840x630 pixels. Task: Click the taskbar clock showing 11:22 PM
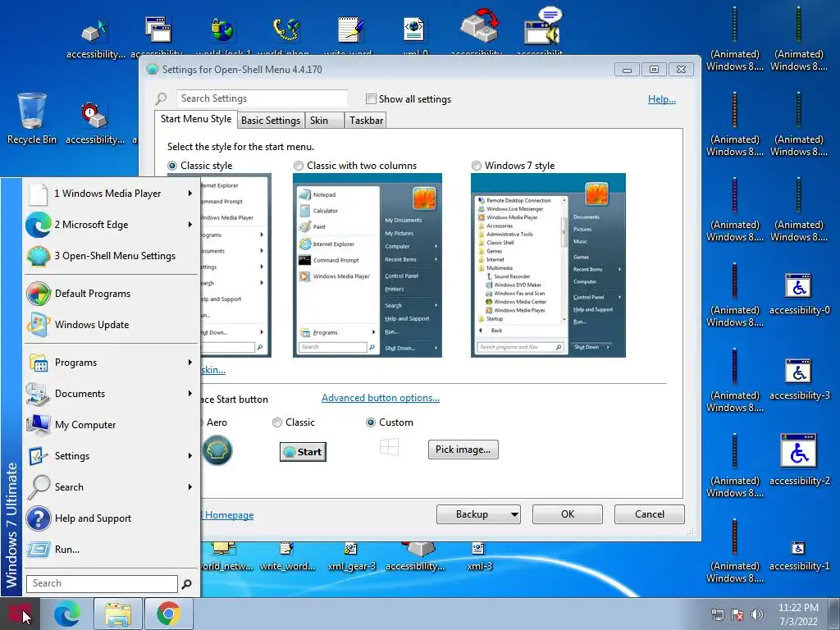(x=798, y=614)
